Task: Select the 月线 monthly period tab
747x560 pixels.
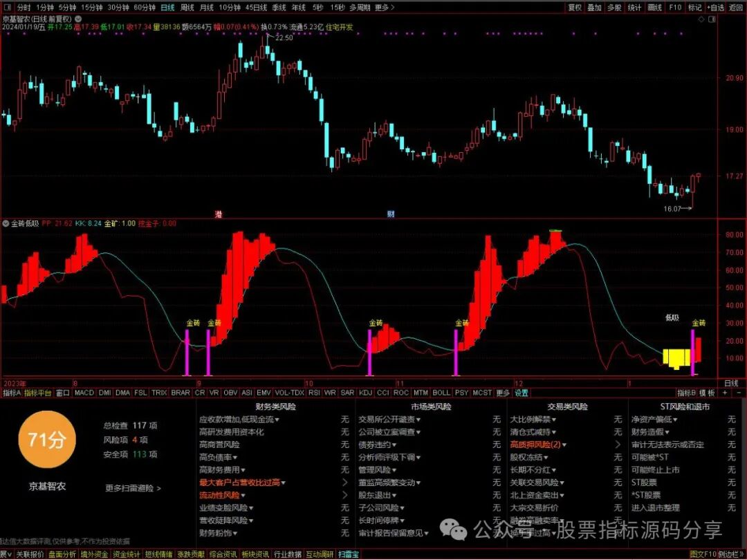Action: 207,8
